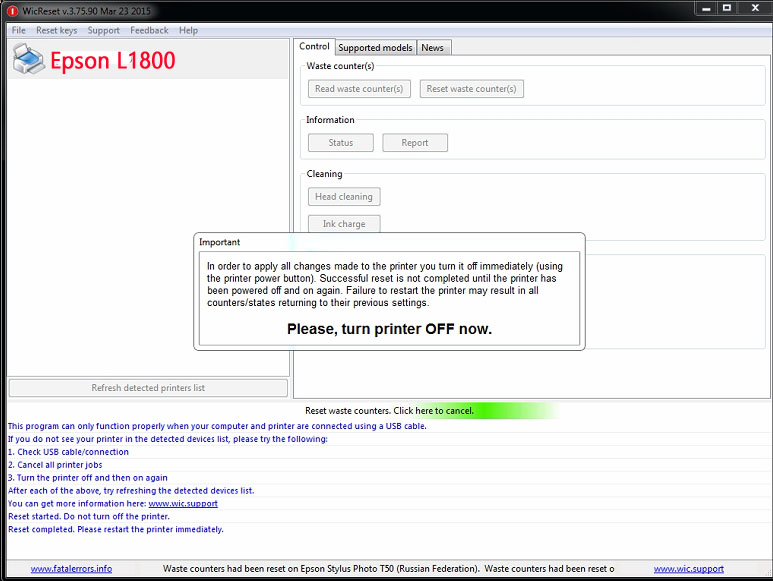Select the Epson L1800 printer icon
Image resolution: width=773 pixels, height=581 pixels.
[29, 60]
